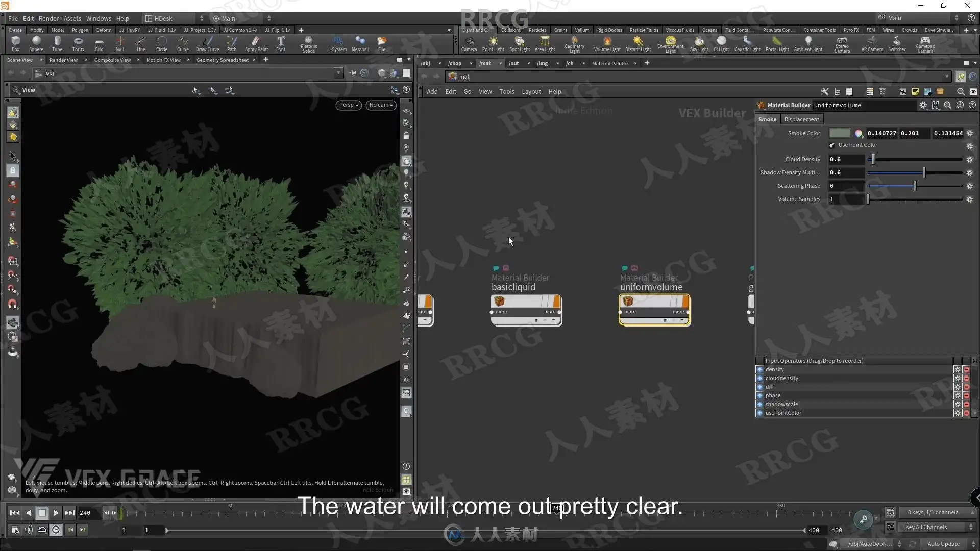Image resolution: width=980 pixels, height=551 pixels.
Task: Expand the mat network path dropdown
Action: [947, 77]
